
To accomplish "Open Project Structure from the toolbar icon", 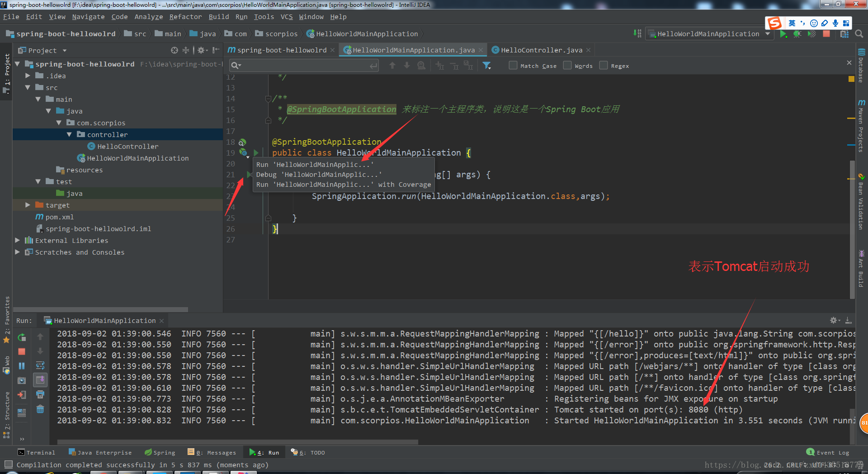I will [x=844, y=34].
